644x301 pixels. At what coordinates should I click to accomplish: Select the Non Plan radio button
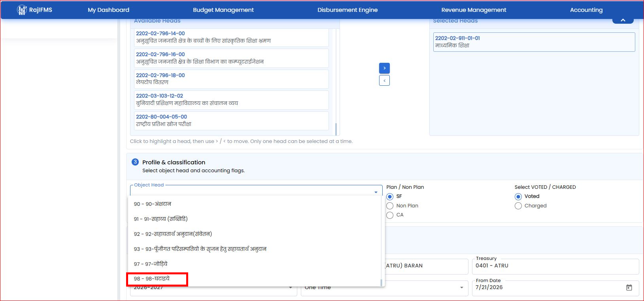point(390,206)
